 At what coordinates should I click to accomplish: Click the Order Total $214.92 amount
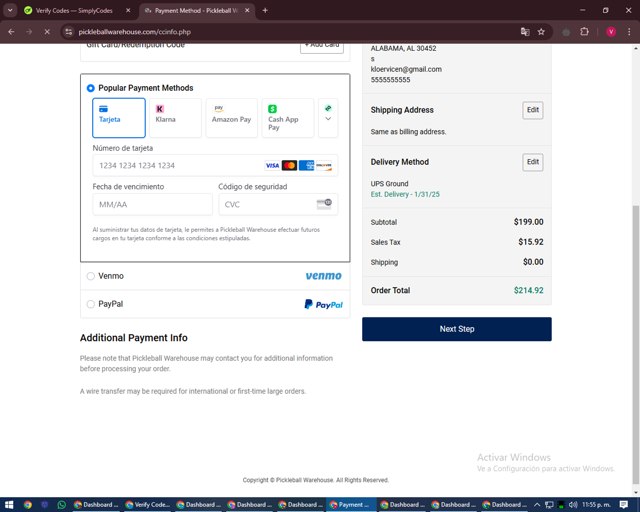click(528, 290)
